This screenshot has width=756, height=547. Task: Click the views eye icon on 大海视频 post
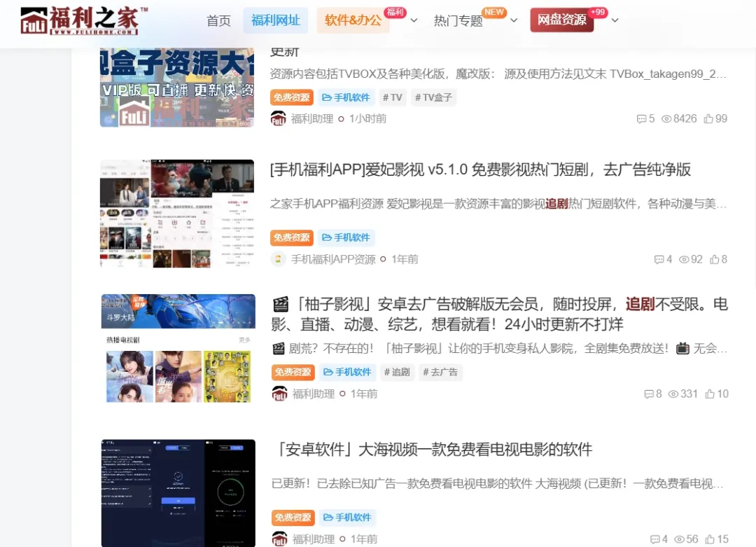tap(678, 539)
